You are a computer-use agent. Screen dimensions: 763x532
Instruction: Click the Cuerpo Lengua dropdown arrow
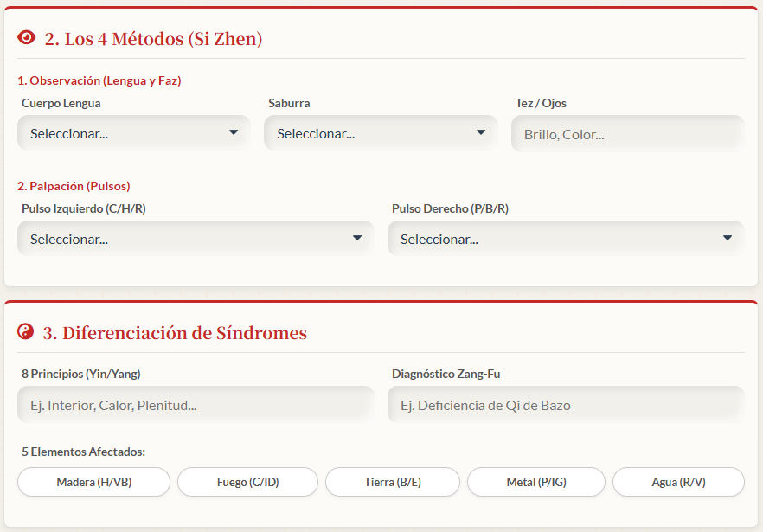(234, 133)
